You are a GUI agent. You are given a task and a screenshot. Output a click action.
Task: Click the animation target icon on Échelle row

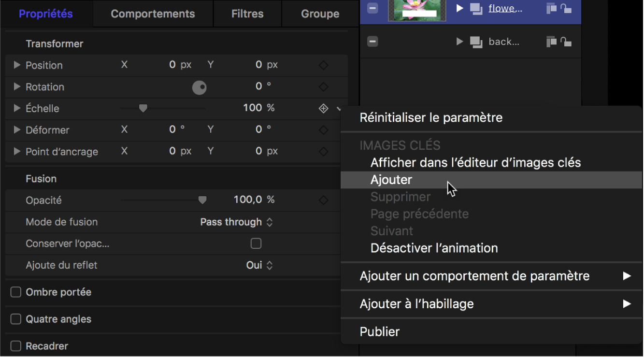323,108
